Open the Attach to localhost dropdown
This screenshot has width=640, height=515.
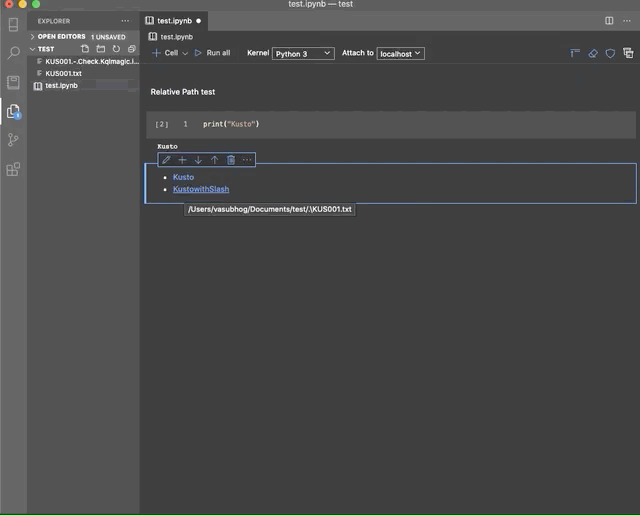point(400,53)
